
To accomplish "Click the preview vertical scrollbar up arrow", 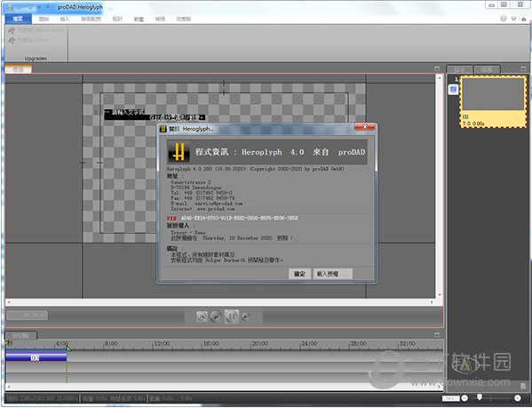I will coord(440,77).
